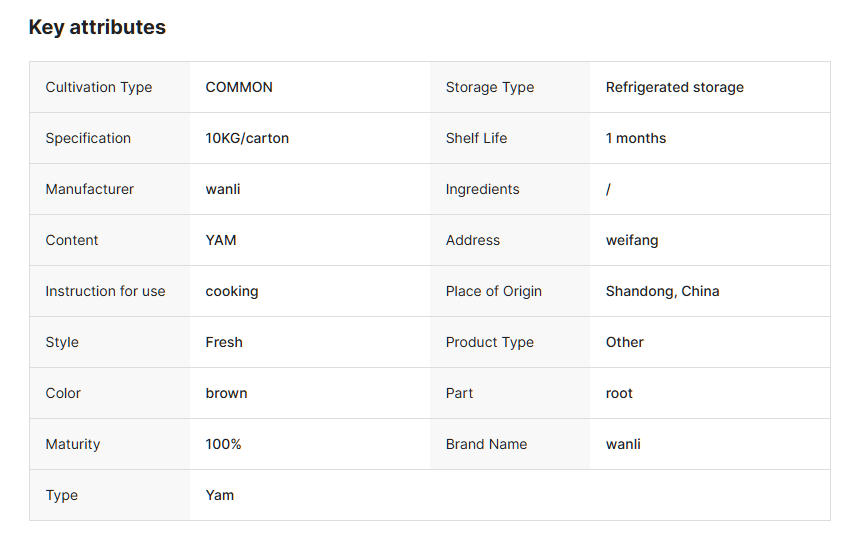
Task: Select the "root" part value
Action: pos(619,393)
